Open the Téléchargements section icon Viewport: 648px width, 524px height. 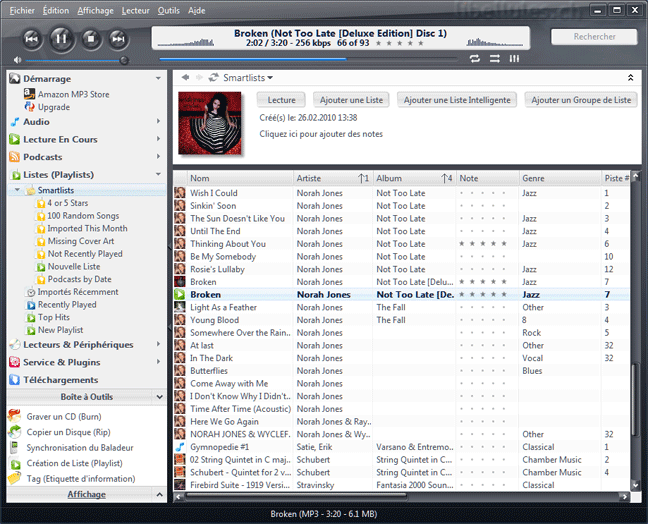coord(14,379)
